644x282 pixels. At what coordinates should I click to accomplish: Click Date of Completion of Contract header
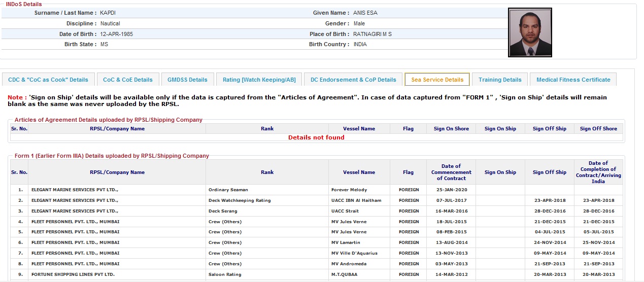pyautogui.click(x=598, y=172)
